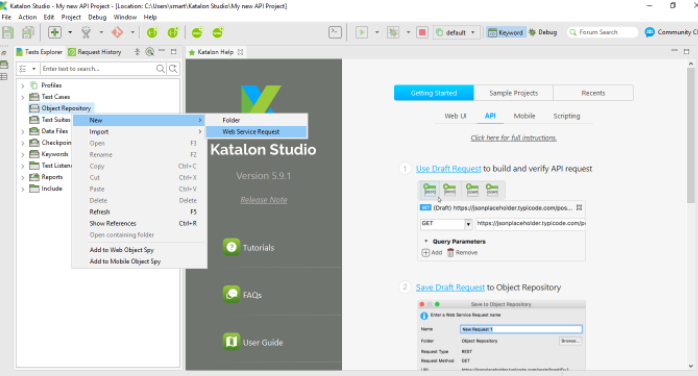The image size is (698, 376).
Task: Click the Add plus icon under Query Parameters
Action: click(x=426, y=253)
